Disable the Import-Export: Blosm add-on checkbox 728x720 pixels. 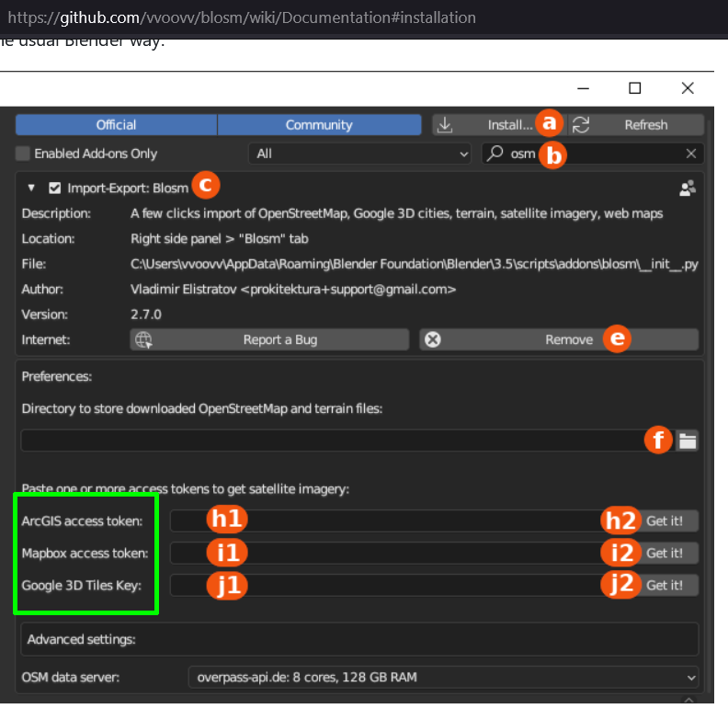pyautogui.click(x=55, y=188)
